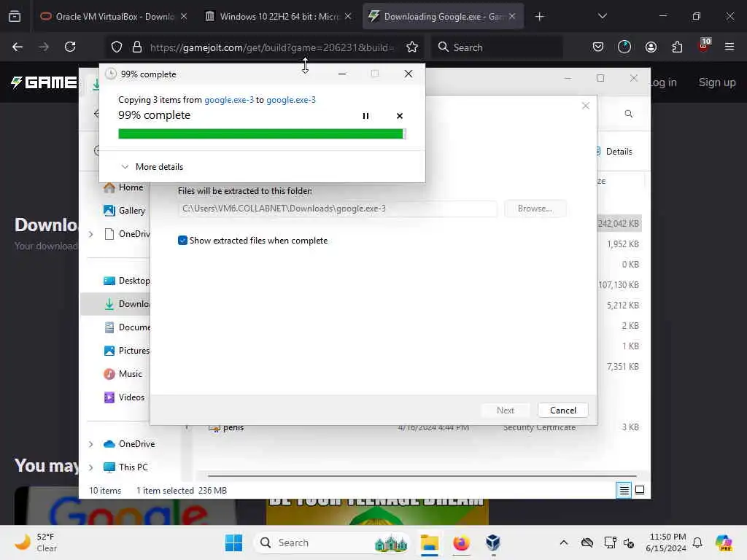747x560 pixels.
Task: Open the notifications bell
Action: point(697,542)
